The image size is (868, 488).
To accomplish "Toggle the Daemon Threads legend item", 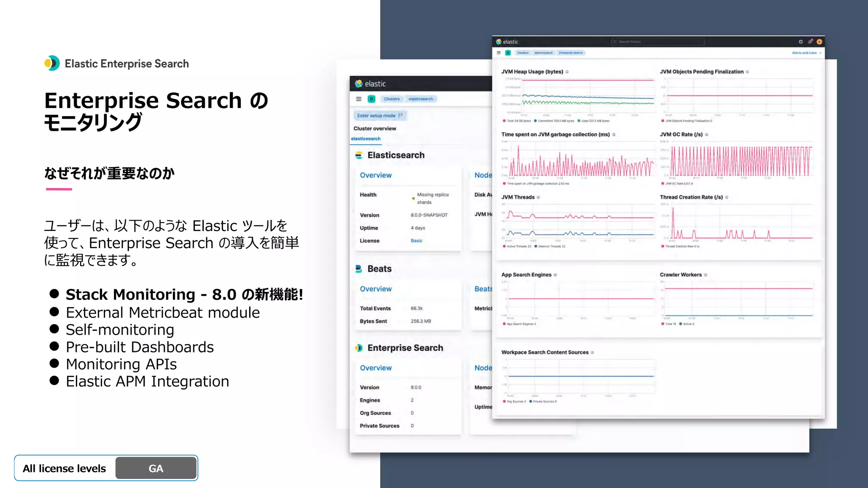I will click(x=550, y=246).
